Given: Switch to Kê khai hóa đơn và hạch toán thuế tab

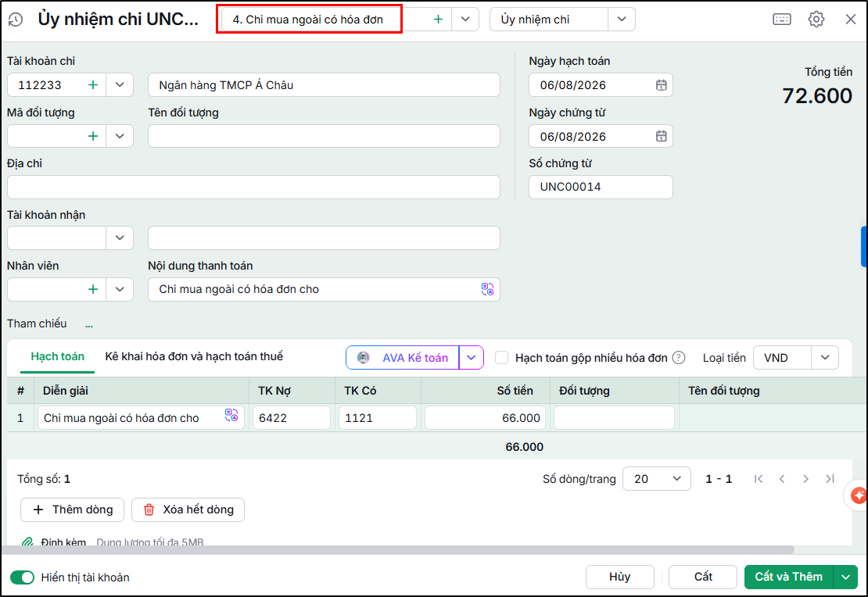Looking at the screenshot, I should coord(194,357).
